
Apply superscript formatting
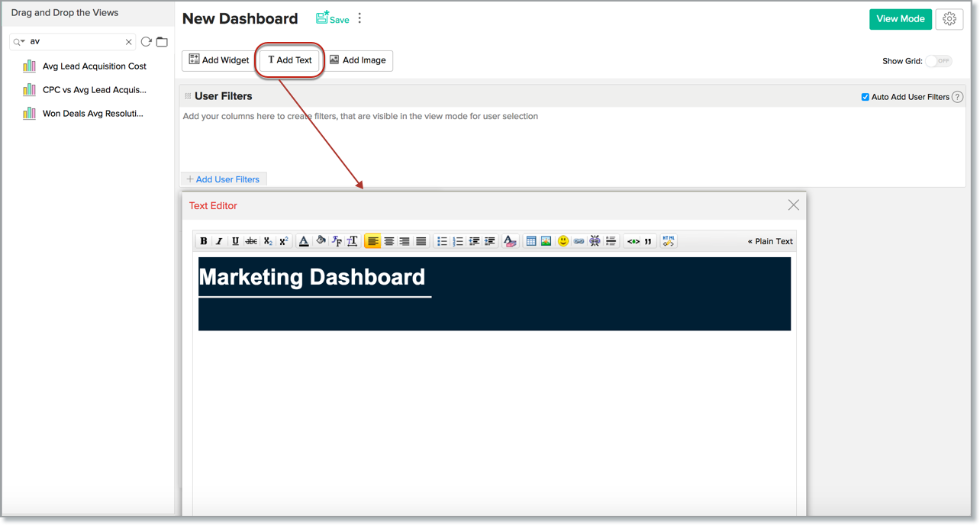pyautogui.click(x=283, y=240)
